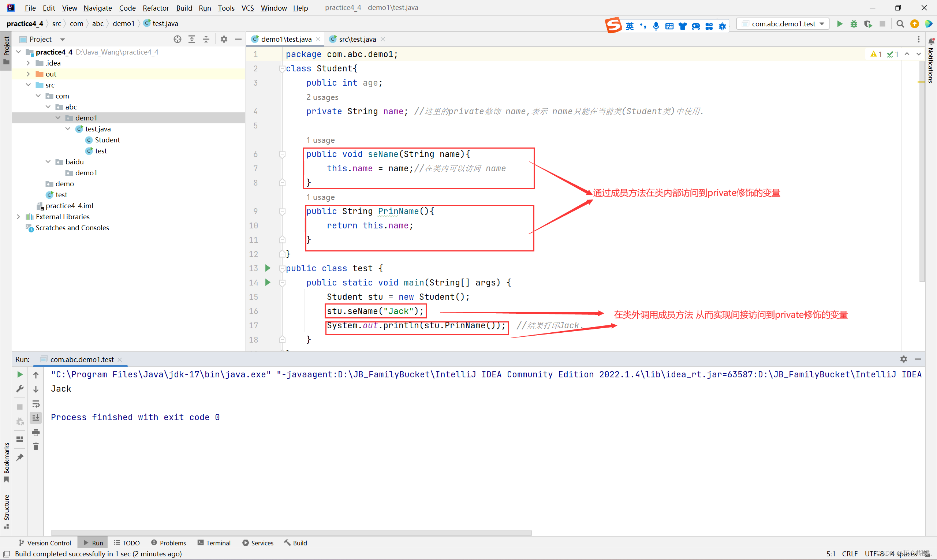Open the Refactor menu
The height and width of the screenshot is (560, 937).
tap(156, 8)
